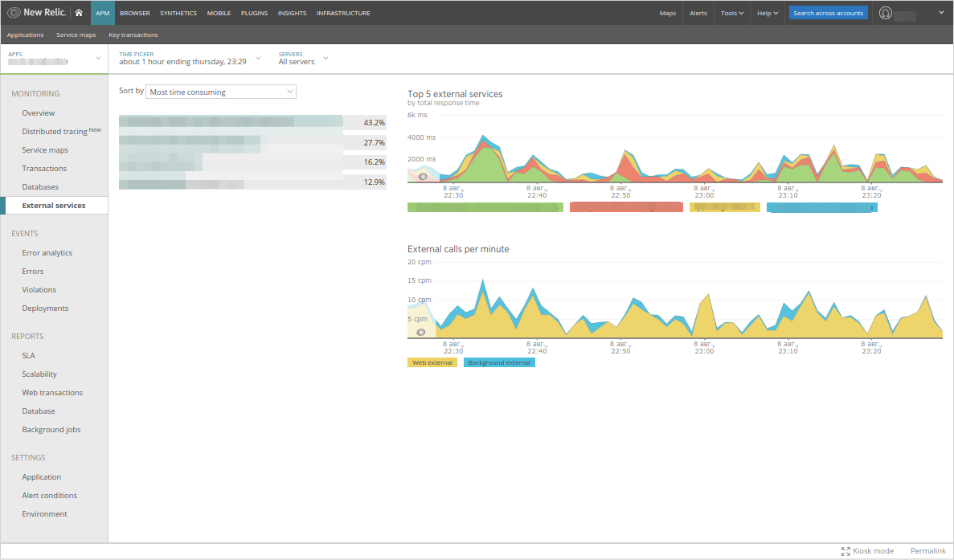Select Databases in the Monitoring sidebar
Viewport: 954px width, 560px height.
point(40,186)
